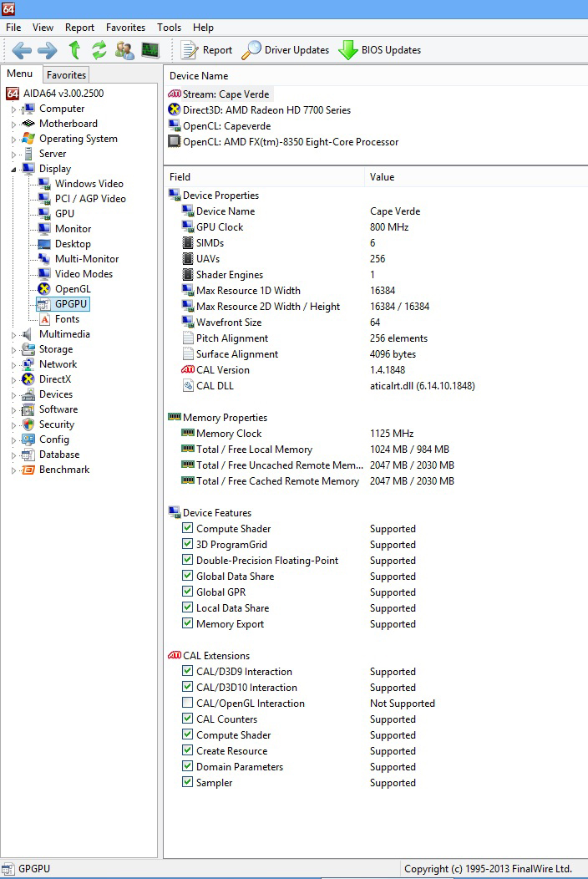Open the File menu

(13, 28)
